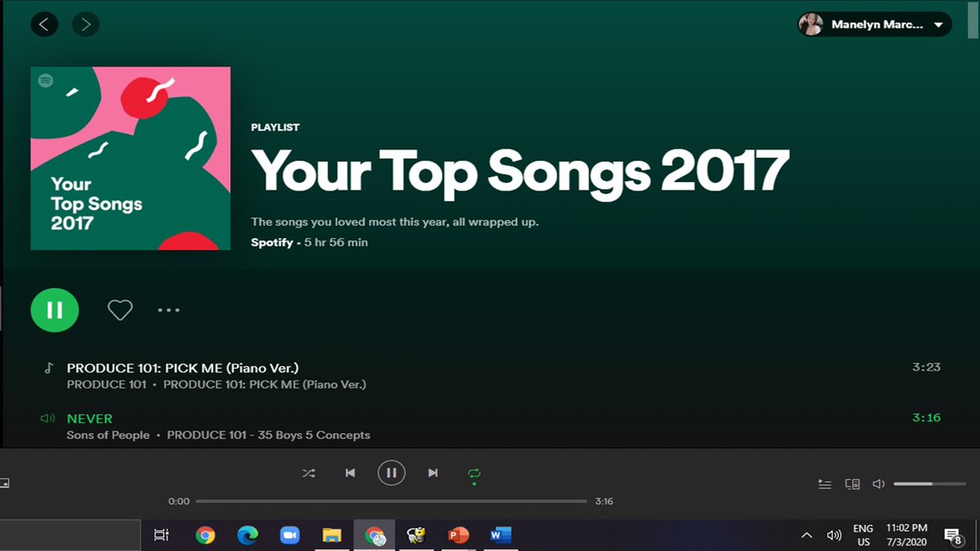Click the 3:16 duration of the NEVER row
The image size is (980, 551).
926,418
